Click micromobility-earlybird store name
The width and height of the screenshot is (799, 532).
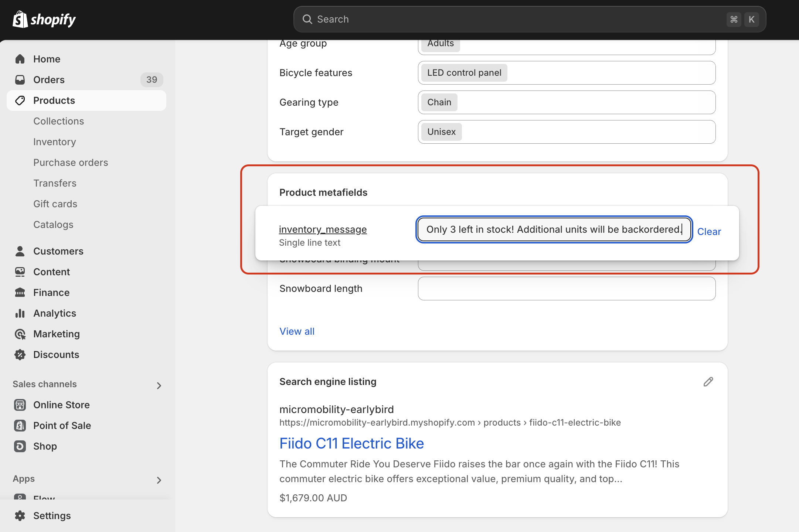pyautogui.click(x=336, y=409)
